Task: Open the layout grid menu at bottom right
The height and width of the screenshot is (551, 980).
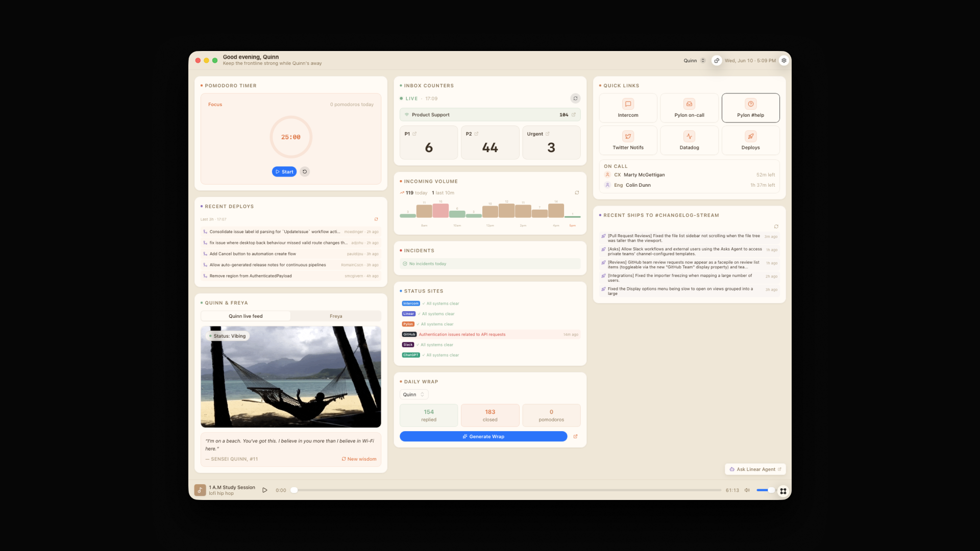Action: click(x=783, y=491)
